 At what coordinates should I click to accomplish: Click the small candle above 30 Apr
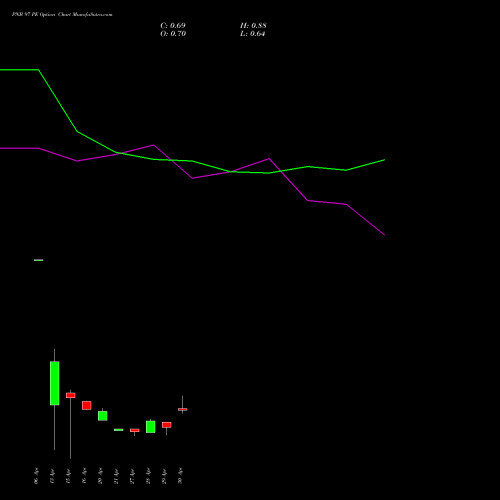[x=182, y=409]
